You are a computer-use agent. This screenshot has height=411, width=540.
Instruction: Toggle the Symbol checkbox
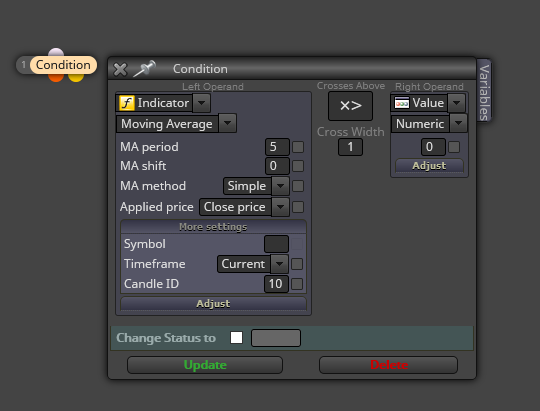[297, 244]
